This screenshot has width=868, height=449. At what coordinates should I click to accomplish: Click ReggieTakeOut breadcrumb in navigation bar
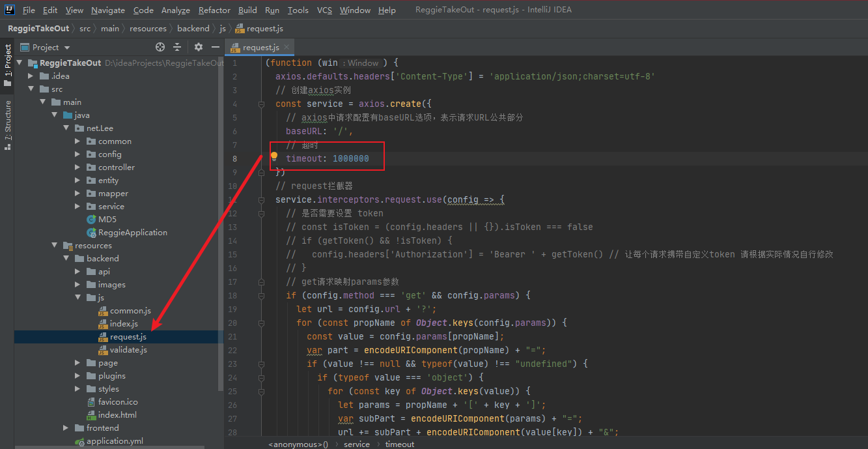click(38, 29)
